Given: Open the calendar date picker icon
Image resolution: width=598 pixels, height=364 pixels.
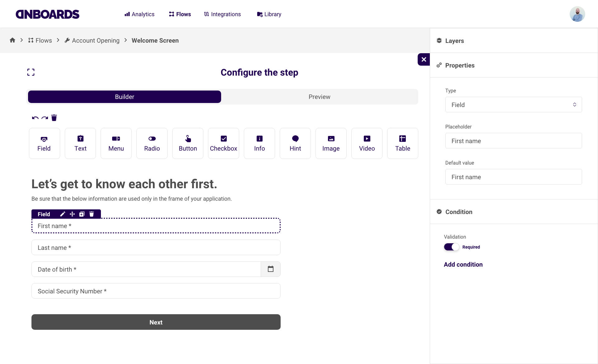Looking at the screenshot, I should click(x=270, y=269).
